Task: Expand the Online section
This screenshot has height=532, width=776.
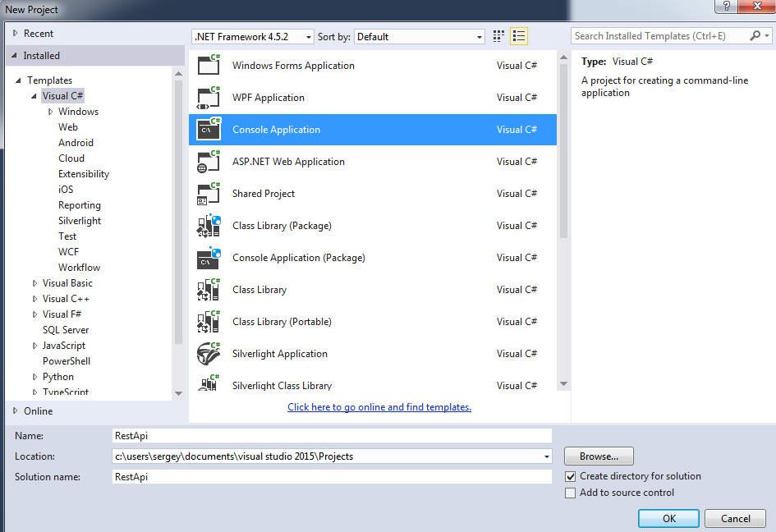Action: (x=16, y=410)
